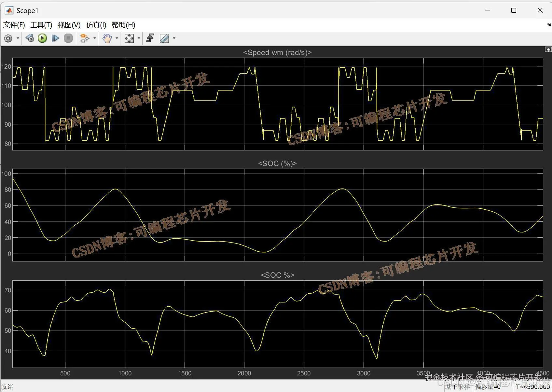The image size is (552, 392).
Task: Open the scale axes dropdown arrow
Action: (x=139, y=38)
